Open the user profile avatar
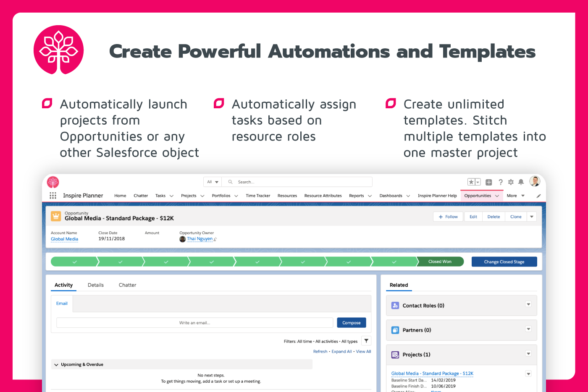 pos(535,181)
